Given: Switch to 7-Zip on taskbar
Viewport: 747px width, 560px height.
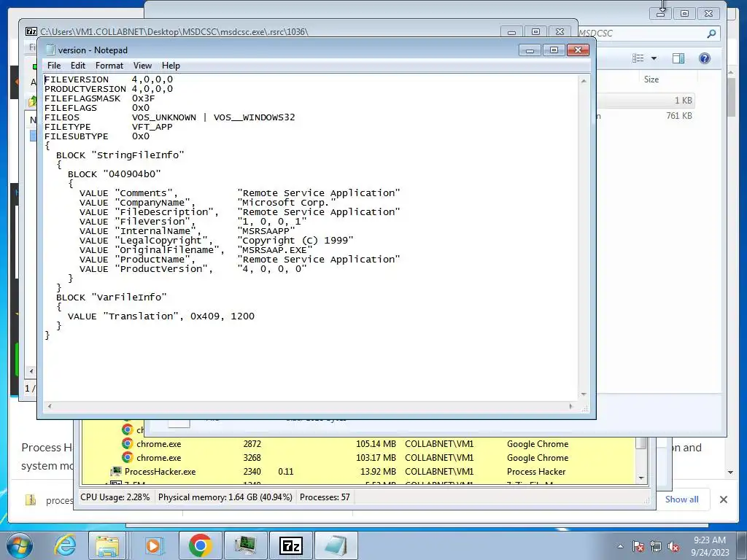Looking at the screenshot, I should coord(291,545).
